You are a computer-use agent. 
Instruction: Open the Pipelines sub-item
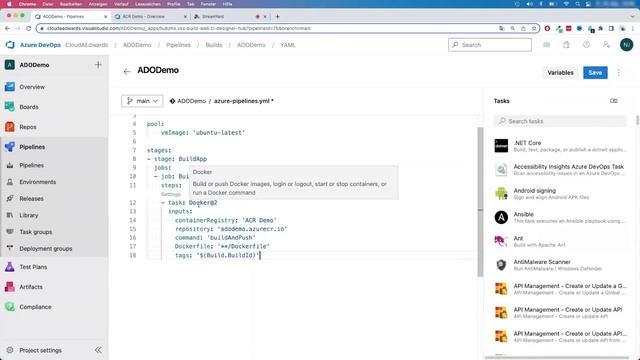click(x=31, y=165)
